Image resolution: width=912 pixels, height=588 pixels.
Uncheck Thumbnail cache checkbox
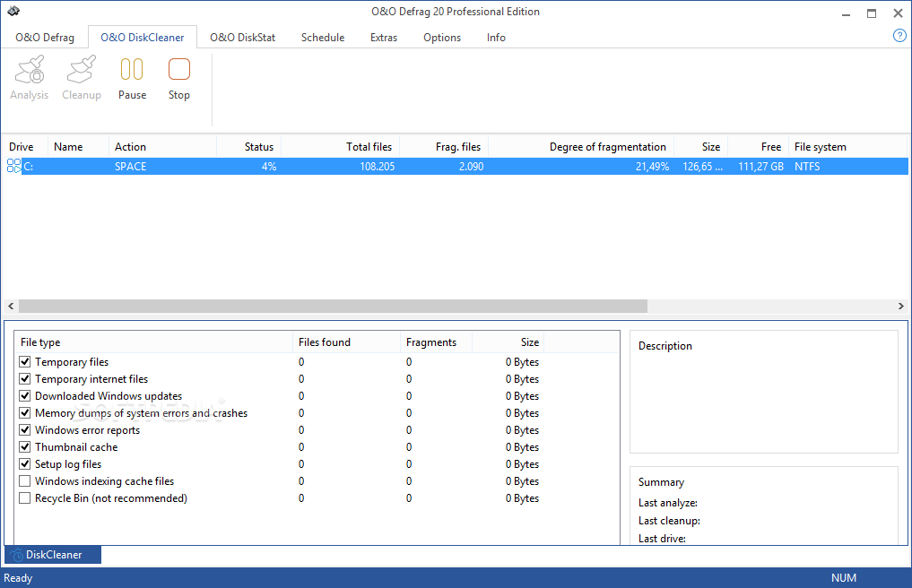pos(24,446)
